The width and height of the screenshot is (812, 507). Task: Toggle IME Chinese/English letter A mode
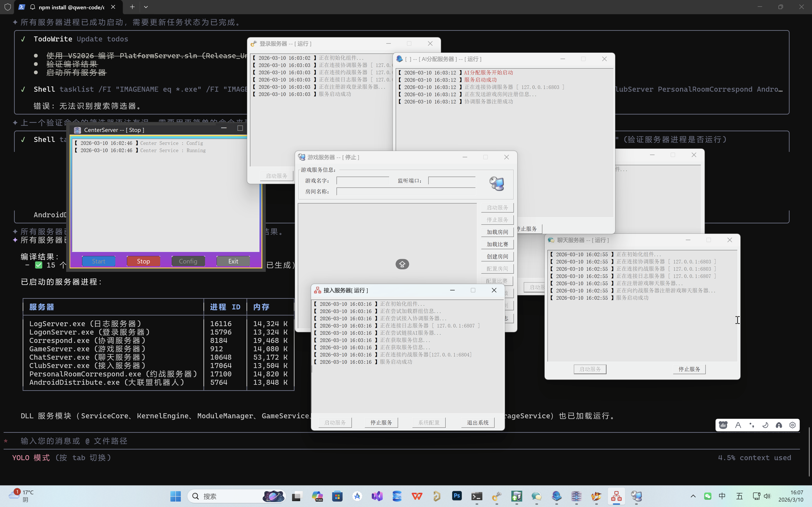738,425
